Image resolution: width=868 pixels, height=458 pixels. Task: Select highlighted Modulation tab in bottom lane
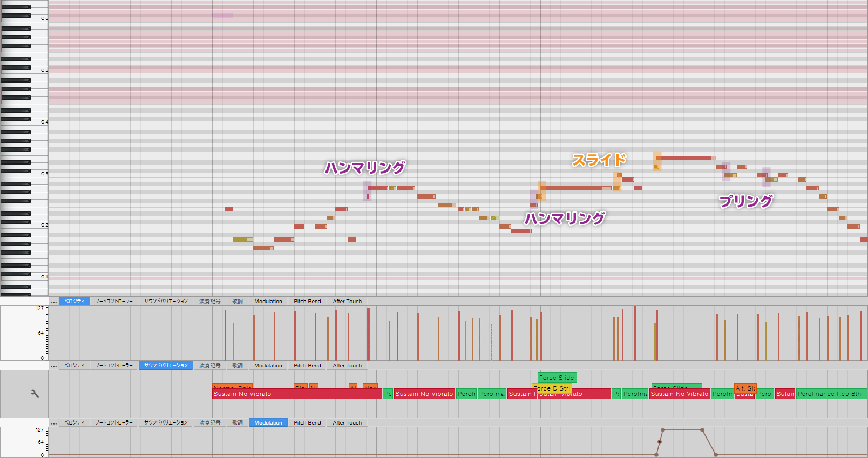coord(268,423)
